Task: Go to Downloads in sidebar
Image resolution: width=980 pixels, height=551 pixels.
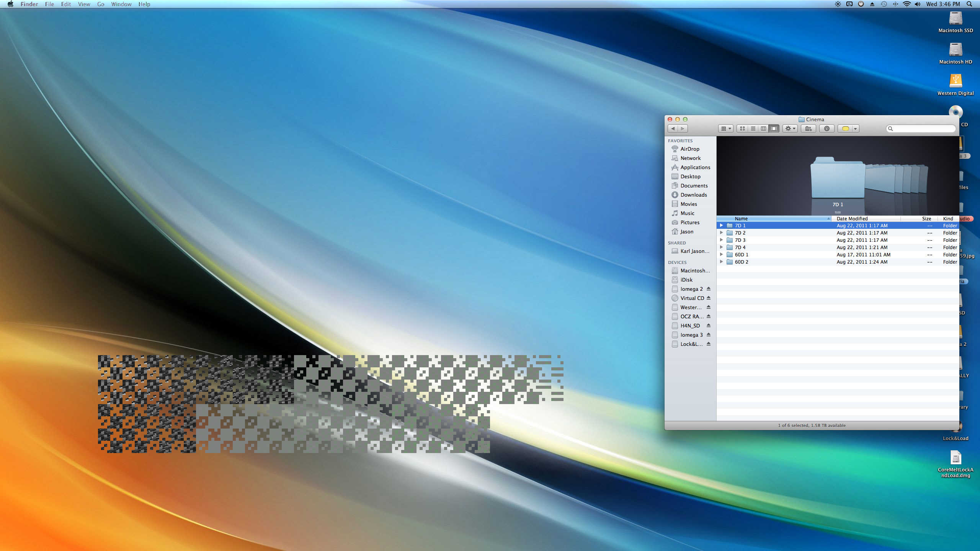Action: point(693,195)
